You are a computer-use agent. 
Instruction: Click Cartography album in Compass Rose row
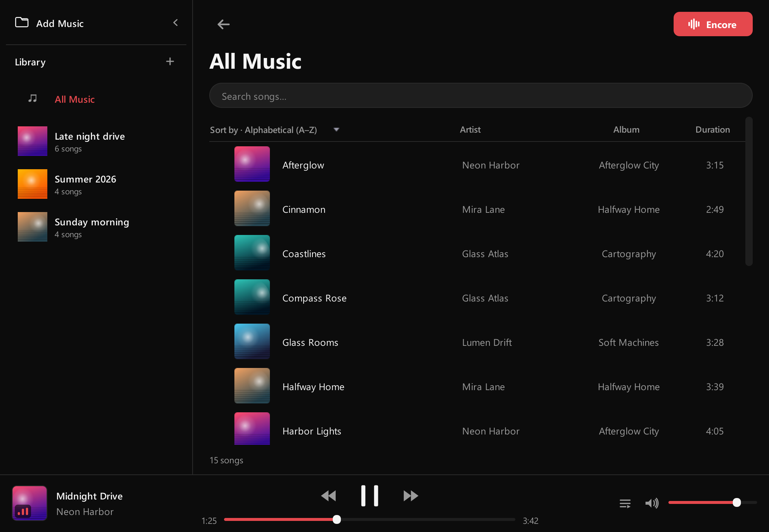[x=629, y=298]
